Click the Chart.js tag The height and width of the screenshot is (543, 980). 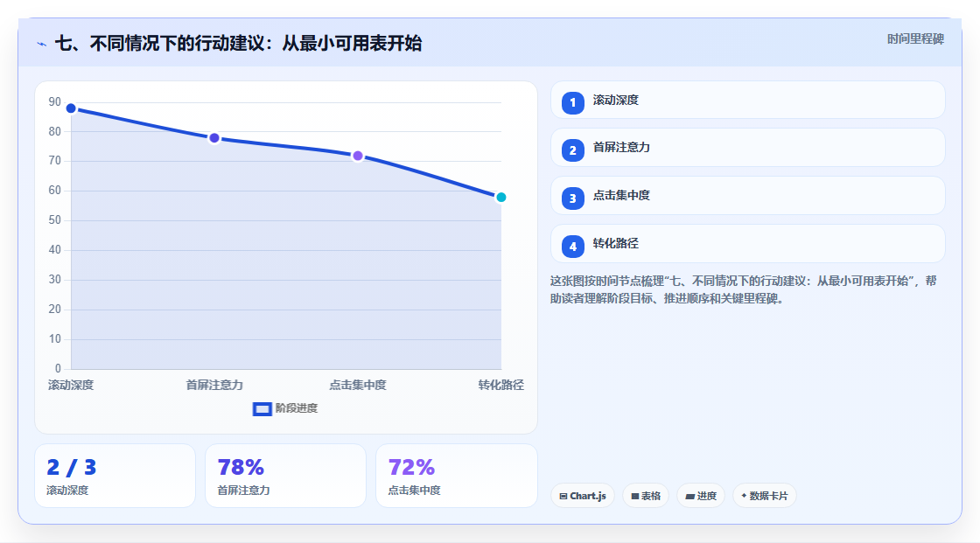(x=583, y=496)
